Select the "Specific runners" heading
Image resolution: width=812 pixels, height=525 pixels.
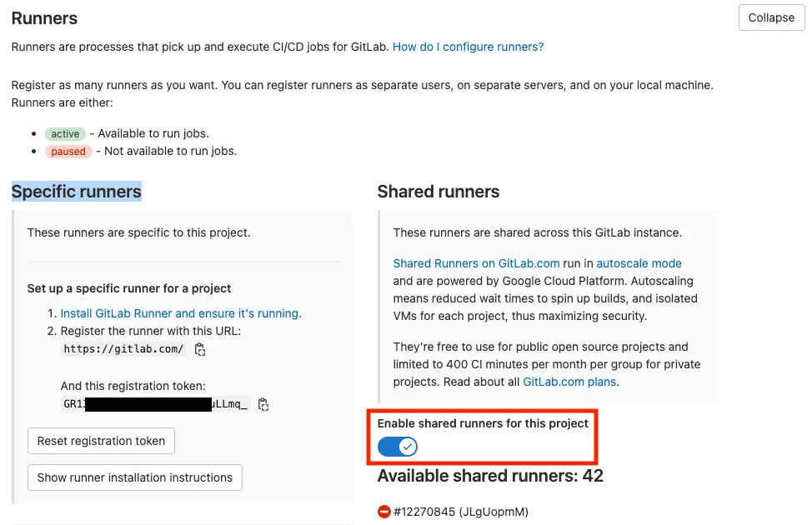tap(76, 191)
